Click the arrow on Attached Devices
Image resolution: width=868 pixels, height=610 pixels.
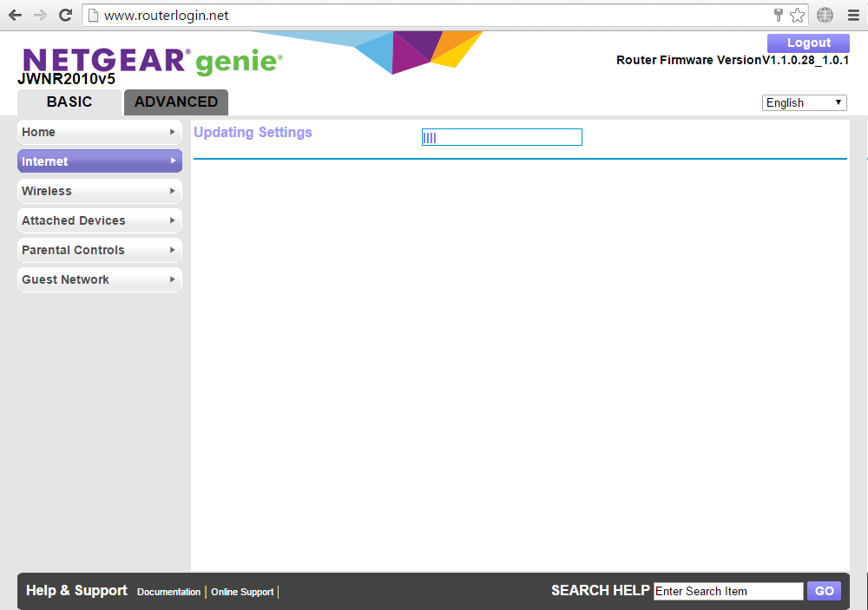click(172, 220)
